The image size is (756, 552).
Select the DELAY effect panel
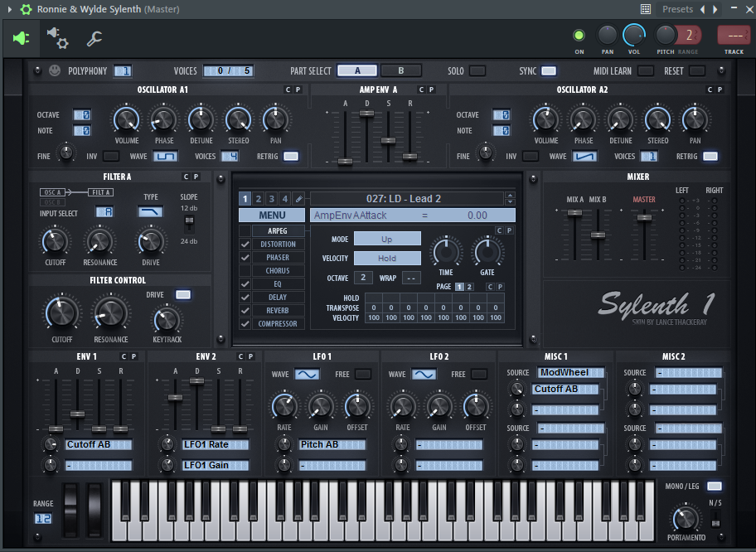[x=278, y=298]
